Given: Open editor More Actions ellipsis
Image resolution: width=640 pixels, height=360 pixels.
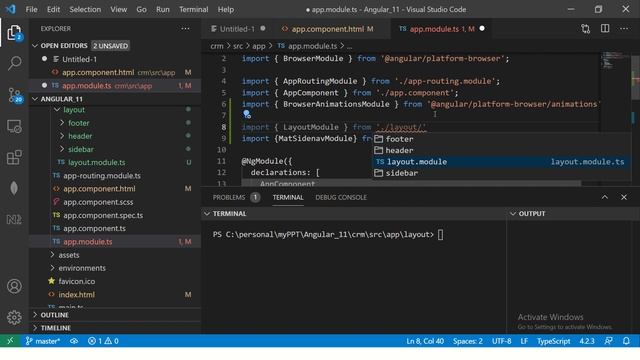Looking at the screenshot, I should coord(624,29).
